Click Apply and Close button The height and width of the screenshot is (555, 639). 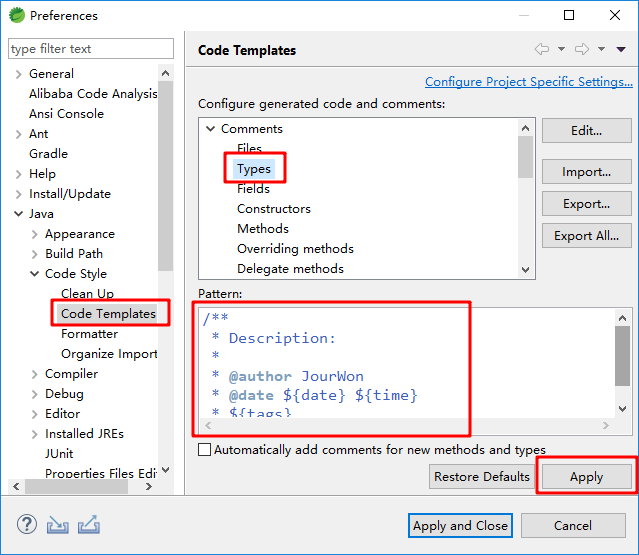(x=460, y=526)
